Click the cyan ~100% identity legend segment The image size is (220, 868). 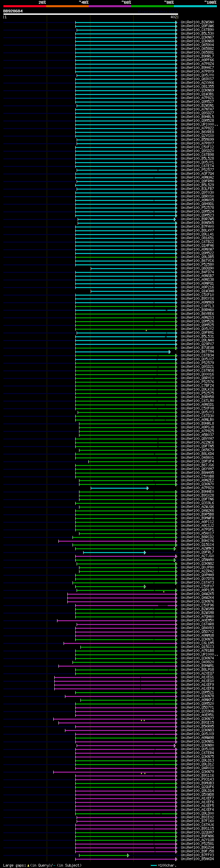195,6
